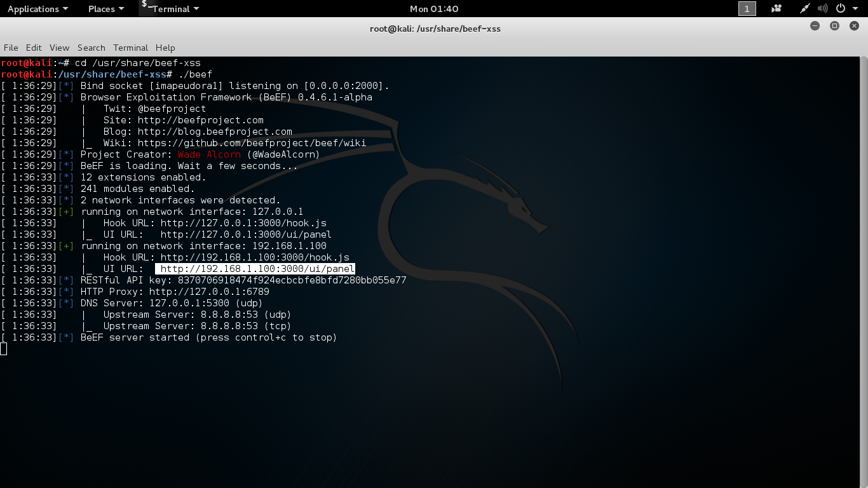Open the File menu
868x488 pixels.
tap(11, 48)
